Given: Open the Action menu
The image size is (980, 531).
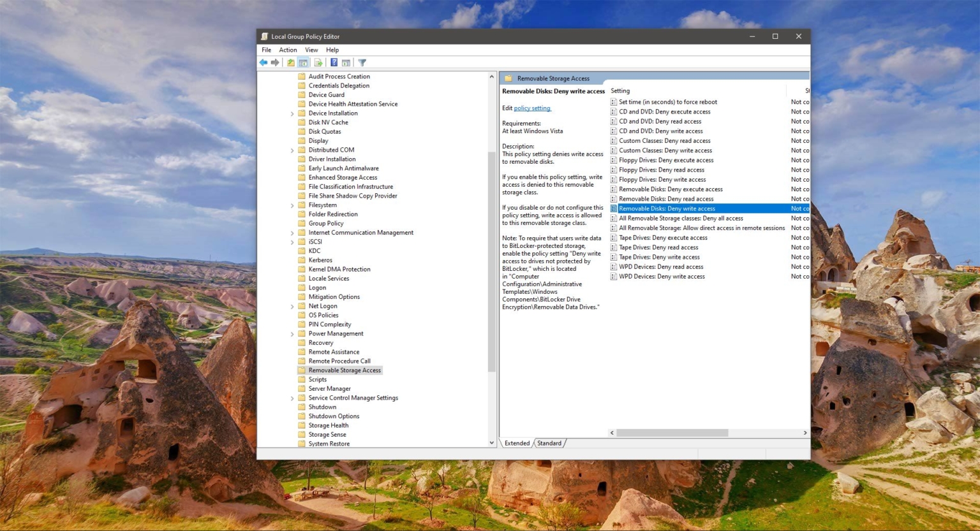Looking at the screenshot, I should pyautogui.click(x=288, y=50).
